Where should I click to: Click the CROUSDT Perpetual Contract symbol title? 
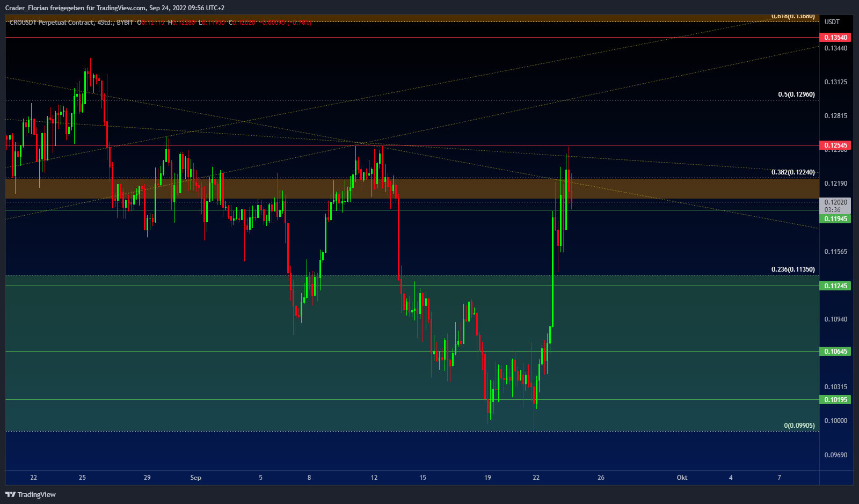tap(52, 23)
